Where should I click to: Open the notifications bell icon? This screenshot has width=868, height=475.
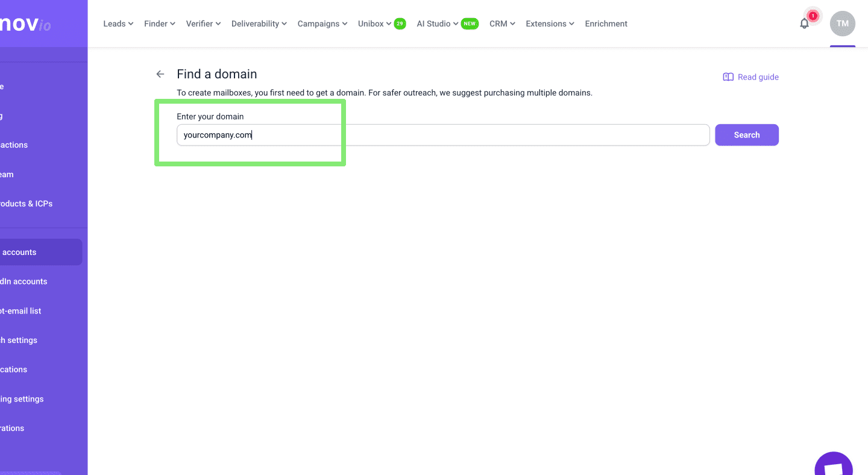pyautogui.click(x=804, y=24)
